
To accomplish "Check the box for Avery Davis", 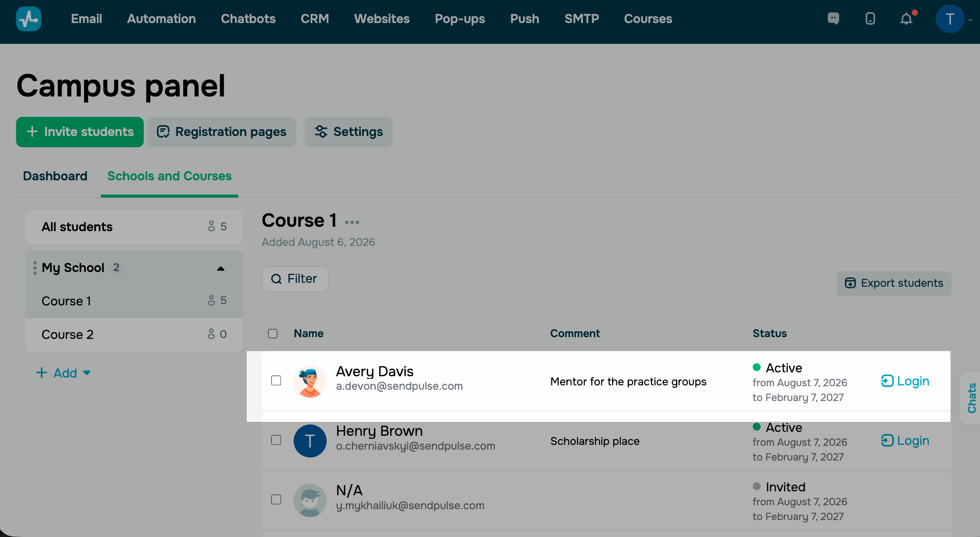I will point(276,381).
